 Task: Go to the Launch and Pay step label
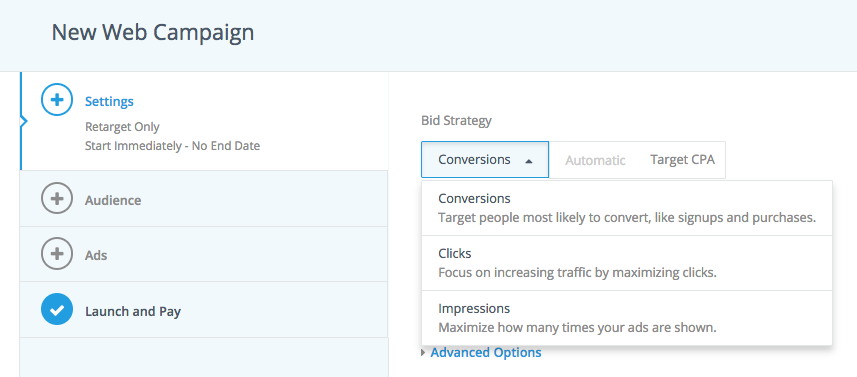pos(133,311)
